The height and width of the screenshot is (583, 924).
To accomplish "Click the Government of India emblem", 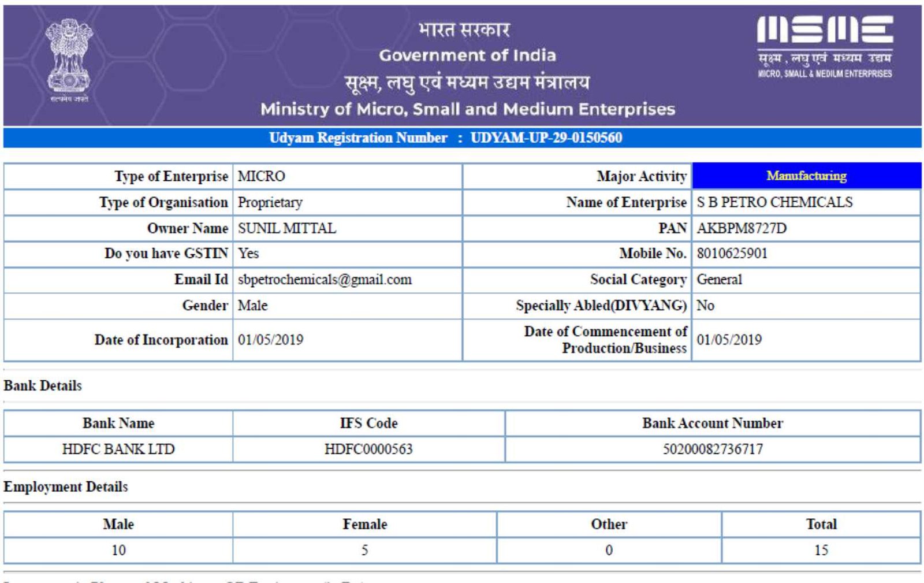I will pos(69,58).
